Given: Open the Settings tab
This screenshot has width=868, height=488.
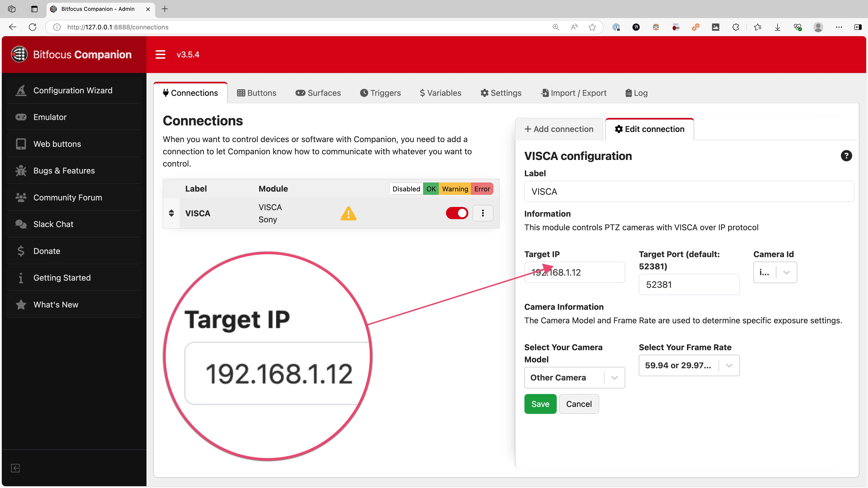Looking at the screenshot, I should coord(501,93).
